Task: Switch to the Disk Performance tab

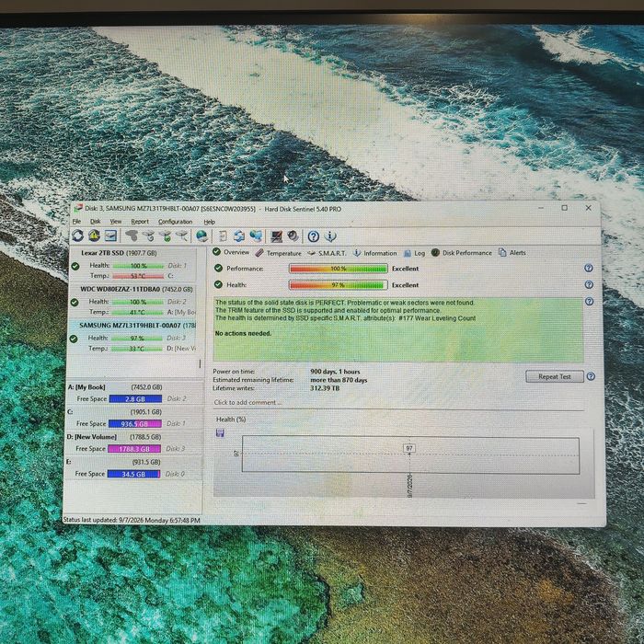Action: (461, 253)
